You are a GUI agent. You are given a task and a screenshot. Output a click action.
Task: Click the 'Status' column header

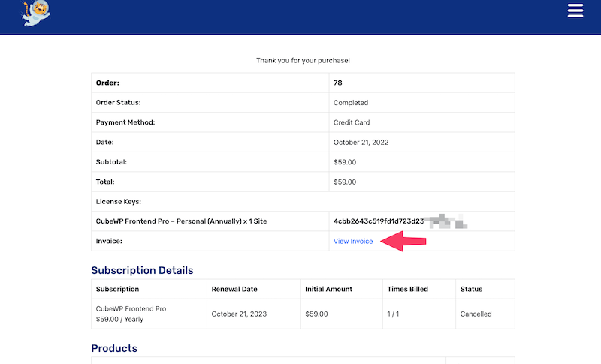[x=471, y=289]
